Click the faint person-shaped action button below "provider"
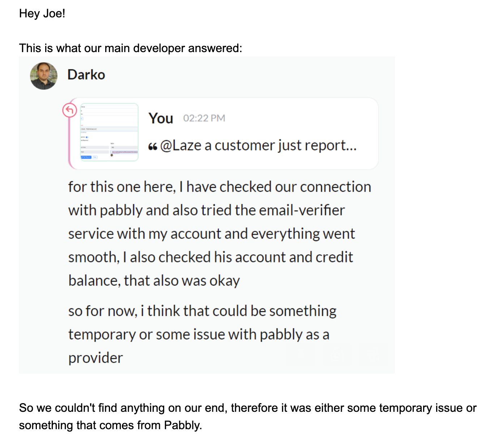This screenshot has height=448, width=494. (x=373, y=354)
